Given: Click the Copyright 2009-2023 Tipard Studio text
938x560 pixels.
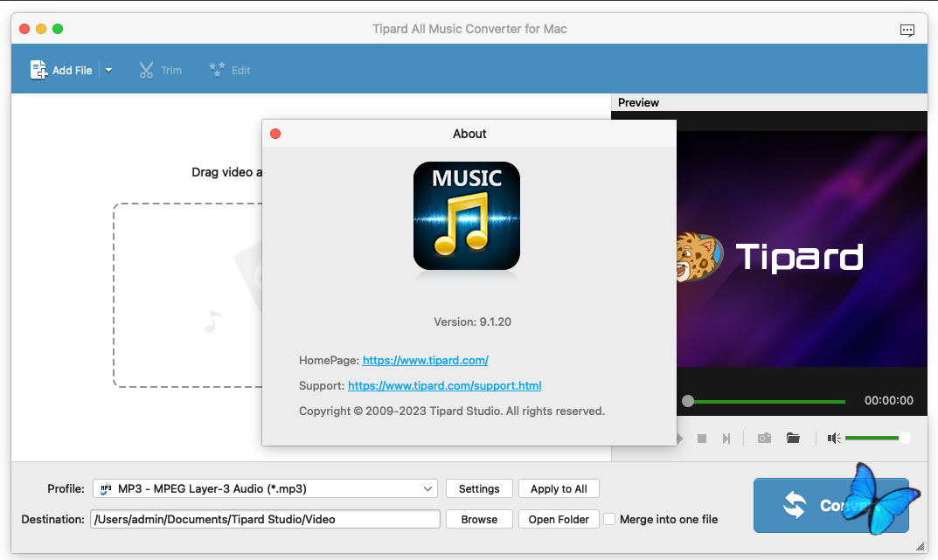Looking at the screenshot, I should click(x=452, y=411).
